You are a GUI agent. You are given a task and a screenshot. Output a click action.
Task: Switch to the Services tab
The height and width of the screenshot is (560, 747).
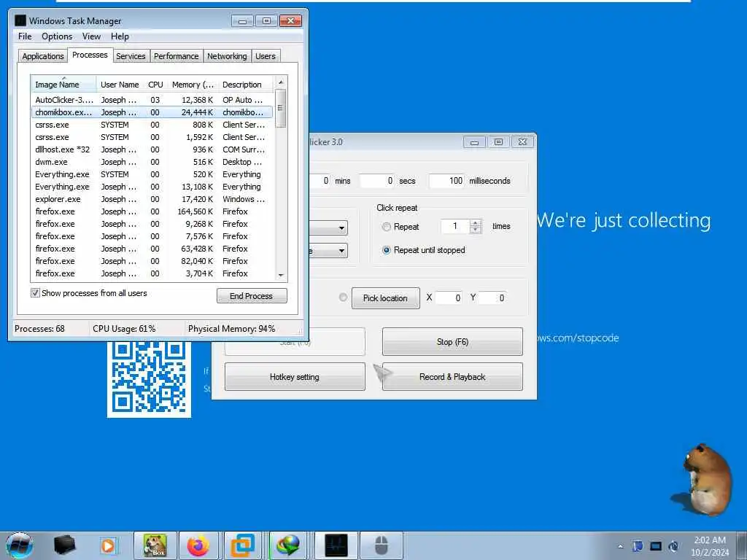coord(131,56)
